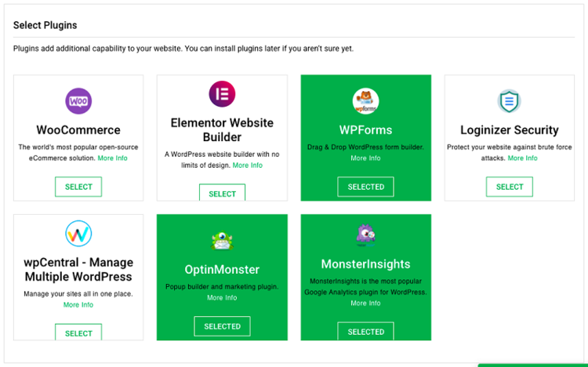Open More Info link for WooCommerce

(112, 158)
